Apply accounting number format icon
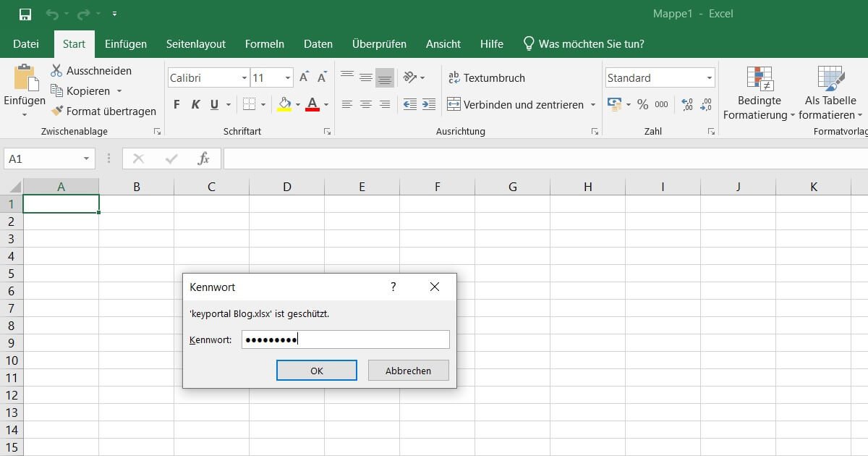The image size is (868, 456). click(614, 104)
